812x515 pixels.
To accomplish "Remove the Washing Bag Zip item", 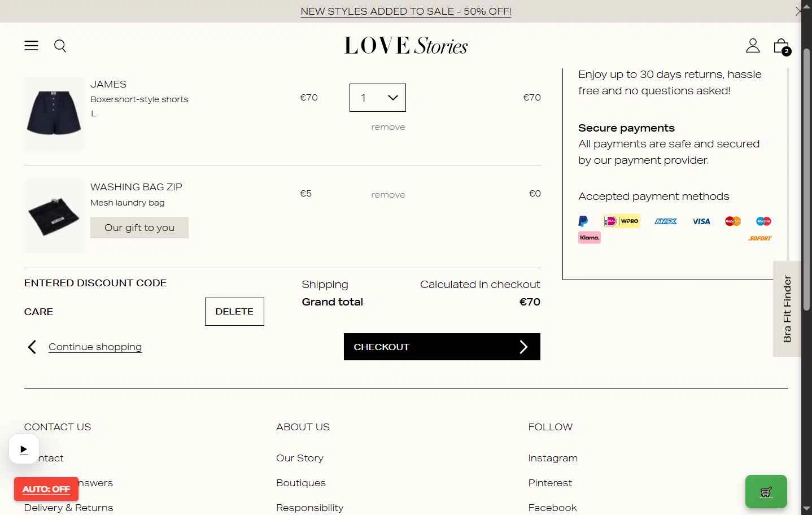I will 388,195.
